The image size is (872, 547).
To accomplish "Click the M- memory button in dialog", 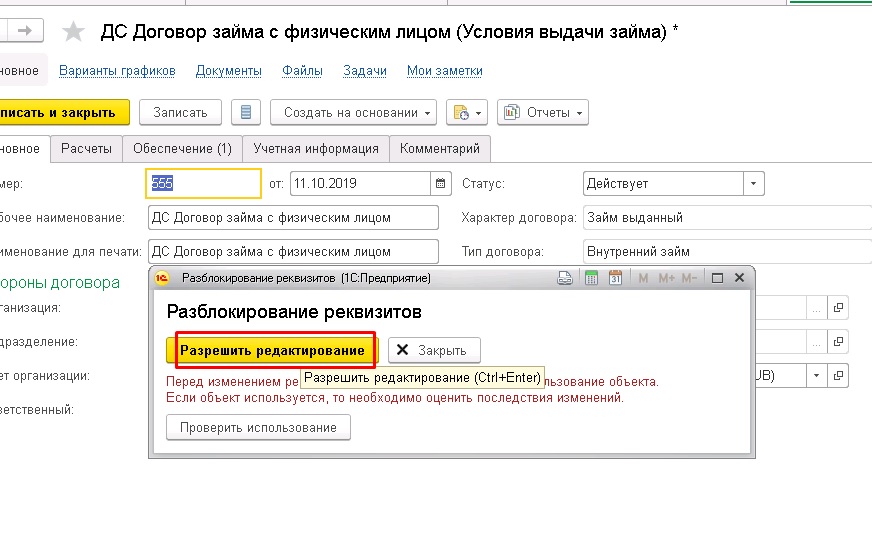I will (689, 278).
